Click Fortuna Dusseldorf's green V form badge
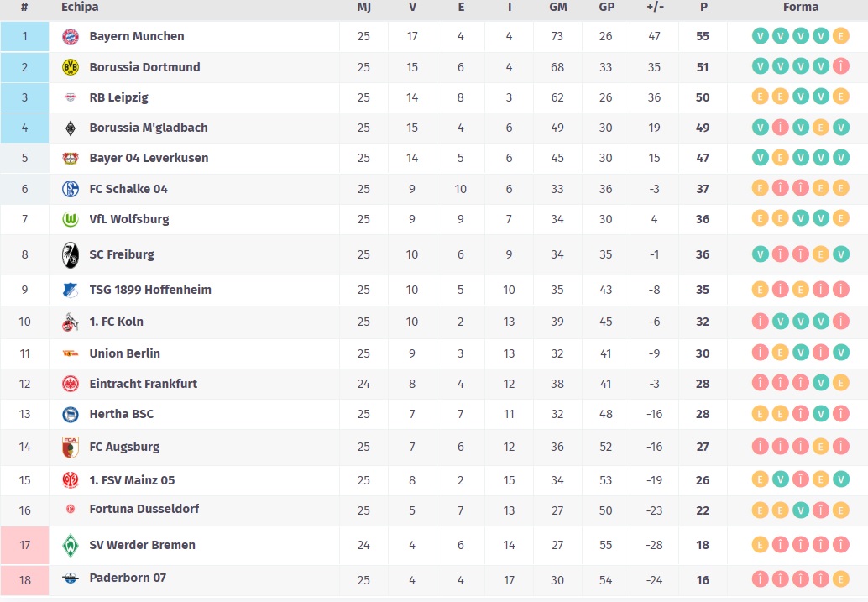The width and height of the screenshot is (868, 602). 800,510
